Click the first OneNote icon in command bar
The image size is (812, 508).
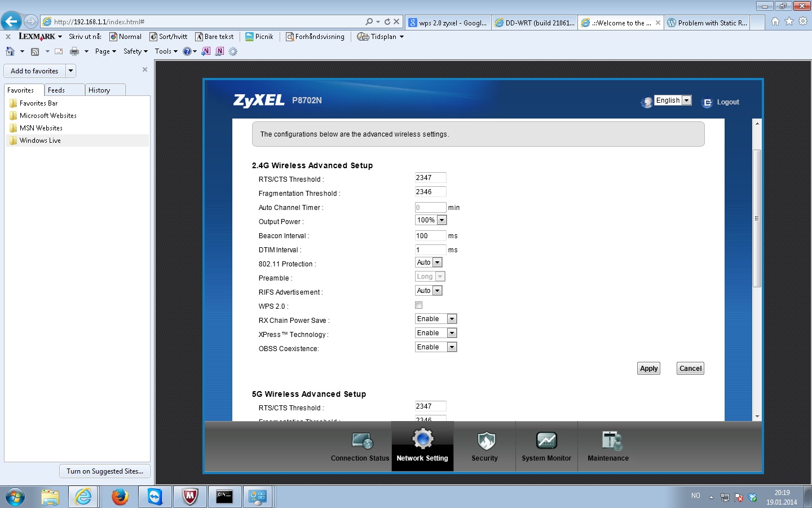coord(206,51)
